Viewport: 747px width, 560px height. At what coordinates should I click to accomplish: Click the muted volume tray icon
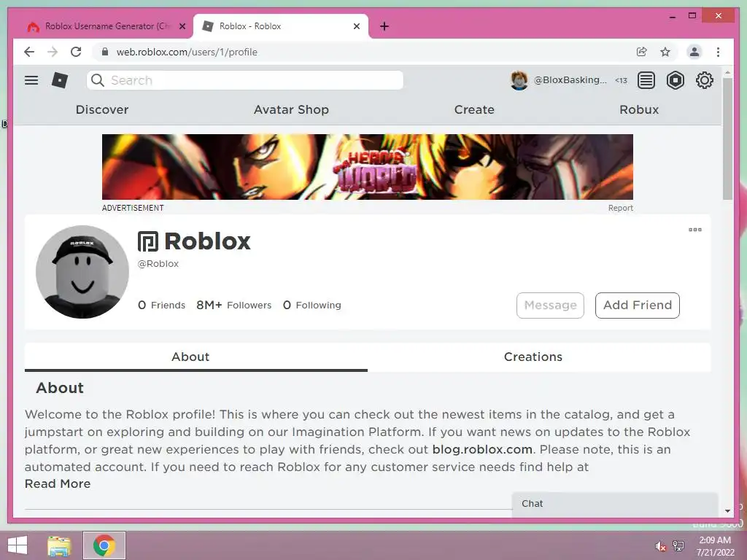coord(660,546)
